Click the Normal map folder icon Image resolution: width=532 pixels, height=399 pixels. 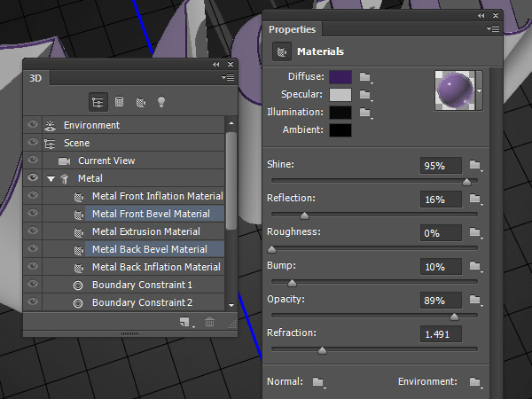point(318,382)
